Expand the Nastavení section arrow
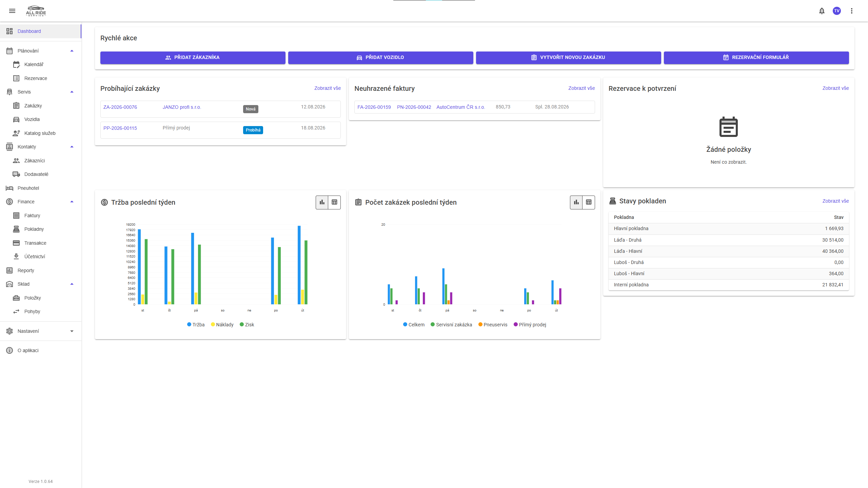This screenshot has width=868, height=488. (x=72, y=331)
